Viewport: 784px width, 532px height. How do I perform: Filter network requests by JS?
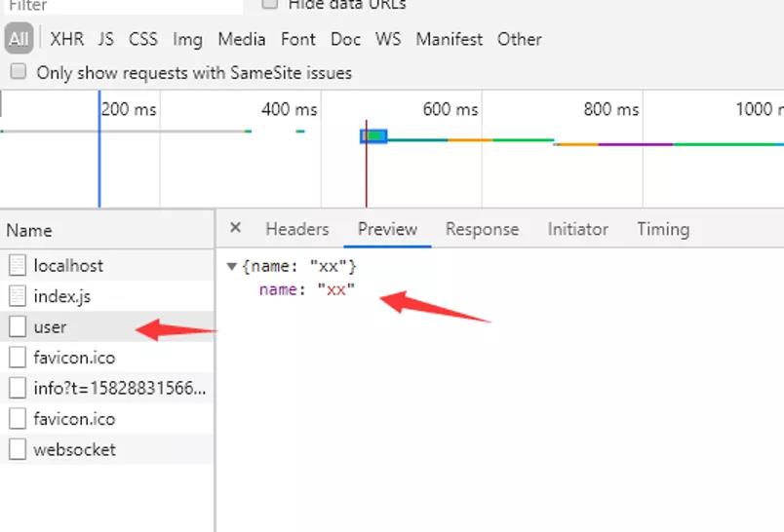click(x=105, y=39)
